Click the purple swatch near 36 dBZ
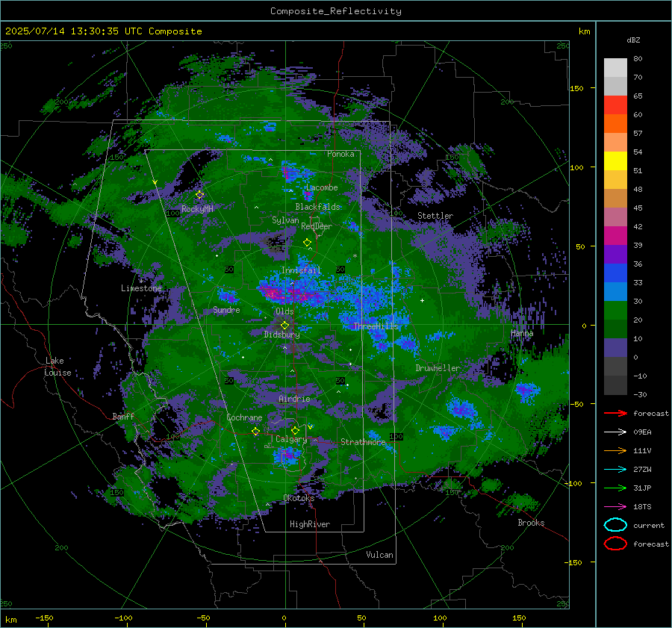The width and height of the screenshot is (672, 628). click(x=615, y=255)
